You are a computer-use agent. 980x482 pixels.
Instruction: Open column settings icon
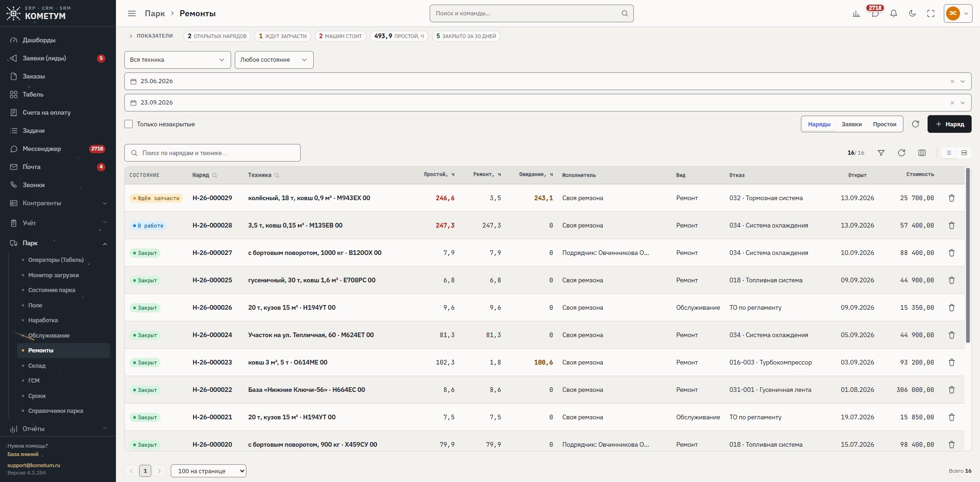point(922,153)
